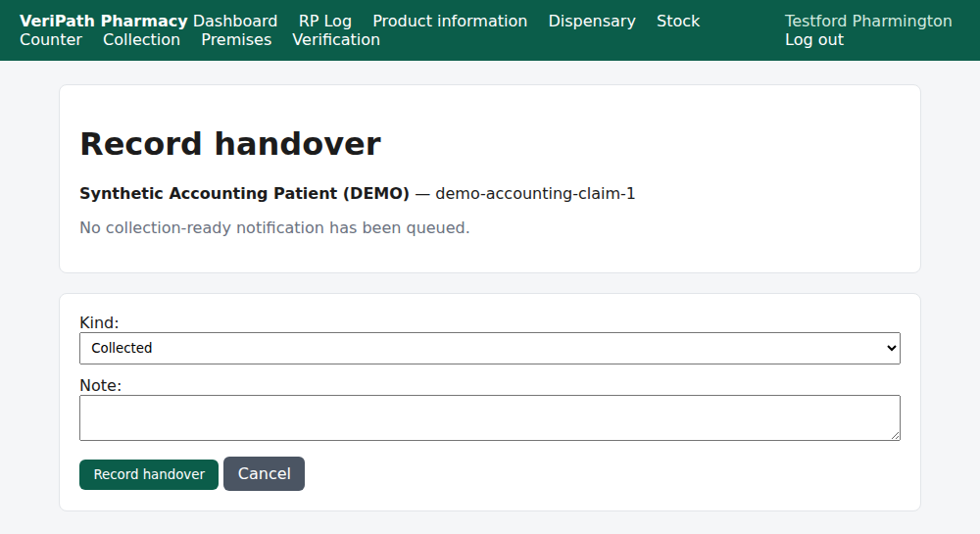980x534 pixels.
Task: Navigate to the Premises page
Action: coord(236,39)
